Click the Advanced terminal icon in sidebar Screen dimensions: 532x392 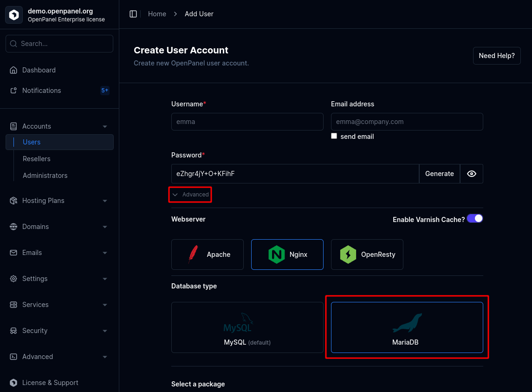click(13, 357)
